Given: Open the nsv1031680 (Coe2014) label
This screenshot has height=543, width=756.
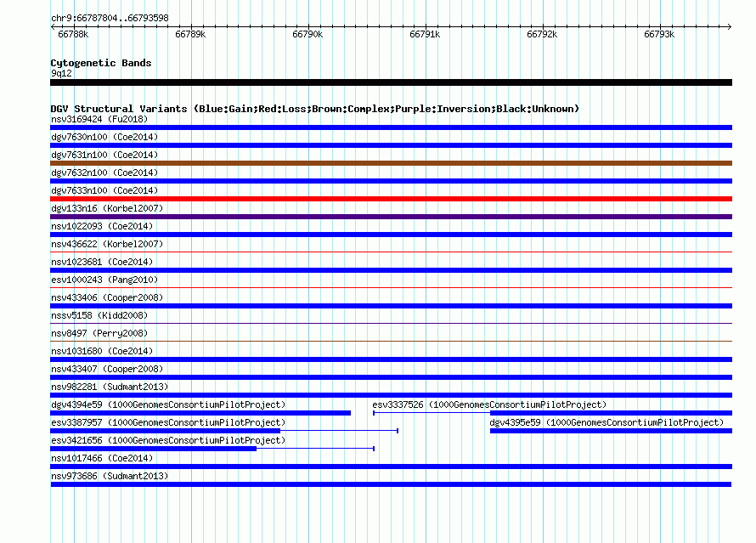Looking at the screenshot, I should pyautogui.click(x=102, y=351).
